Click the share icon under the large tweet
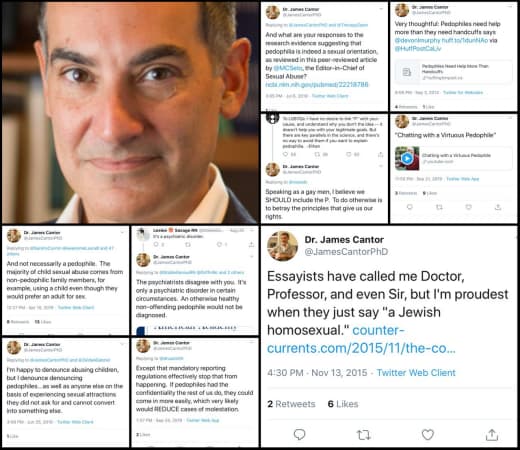Screen dimensions: 520x450 pyautogui.click(x=492, y=435)
